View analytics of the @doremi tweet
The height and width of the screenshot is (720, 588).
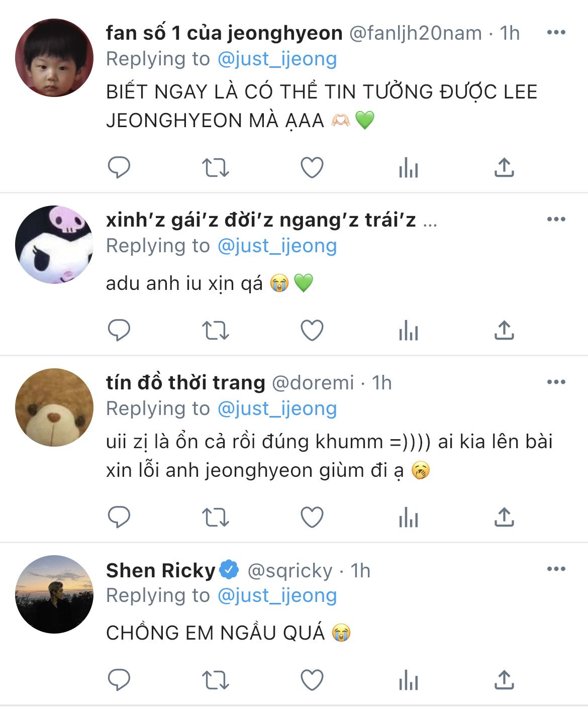(408, 517)
